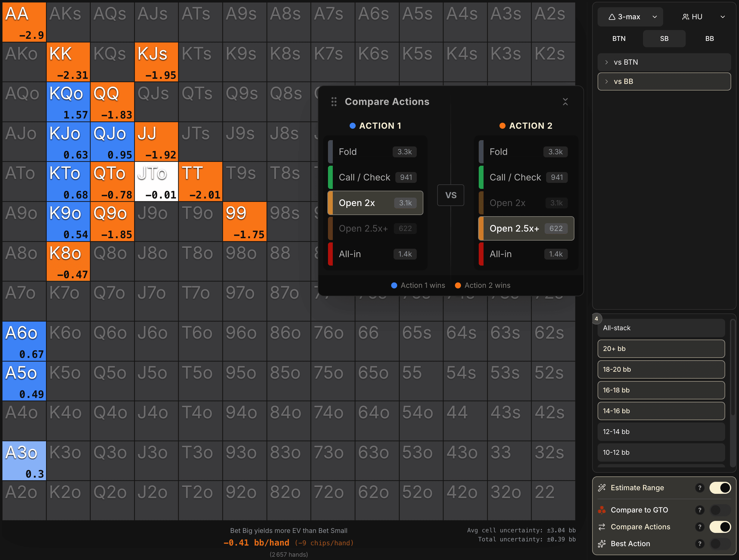Screen dimensions: 739x560
Task: Click the AA hand cell
Action: tap(24, 22)
